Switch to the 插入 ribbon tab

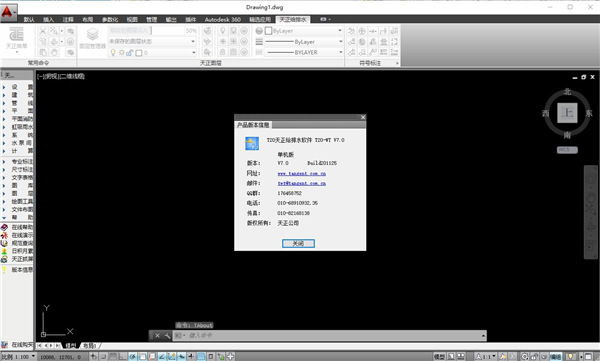pyautogui.click(x=49, y=20)
